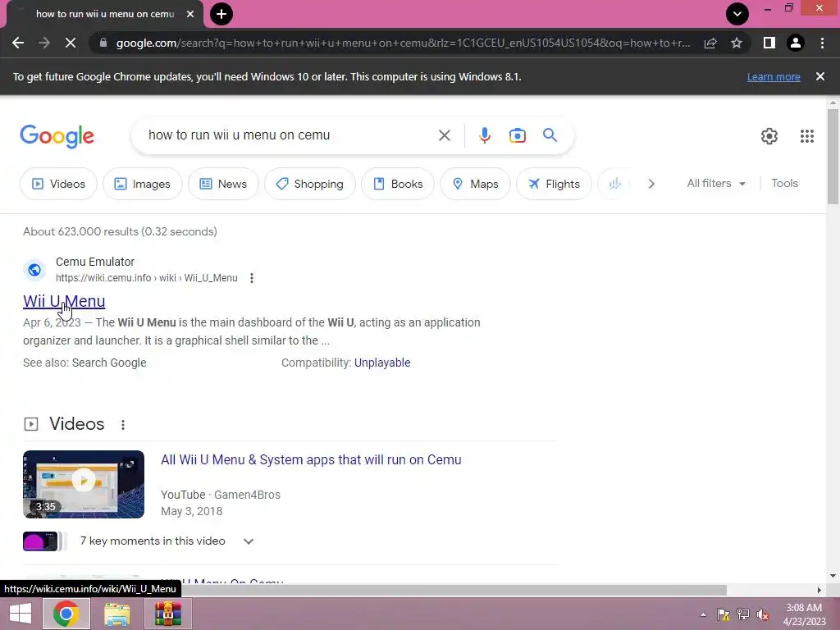Click the Google logo
This screenshot has width=840, height=630.
57,136
